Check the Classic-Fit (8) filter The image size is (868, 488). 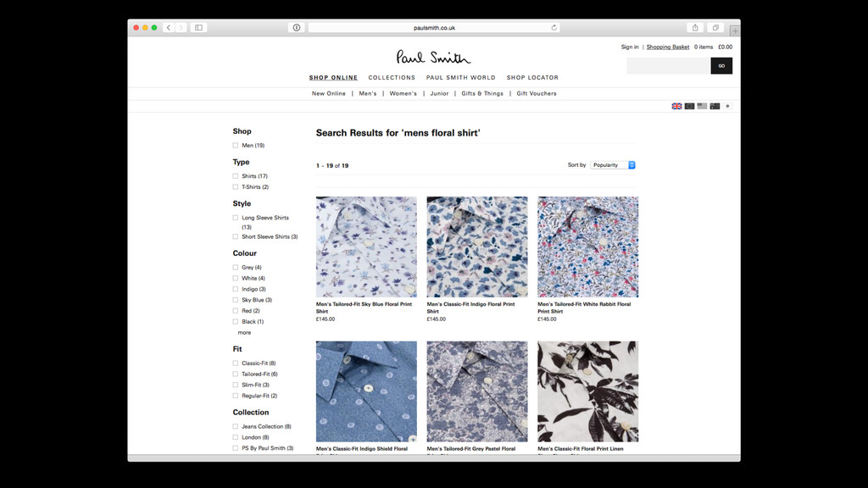pyautogui.click(x=236, y=363)
